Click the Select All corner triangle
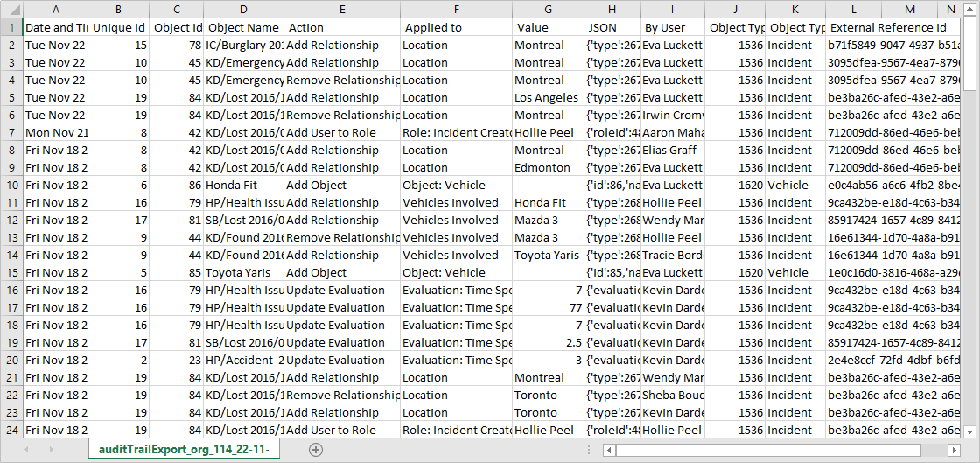Viewport: 980px width, 463px height. tap(10, 9)
